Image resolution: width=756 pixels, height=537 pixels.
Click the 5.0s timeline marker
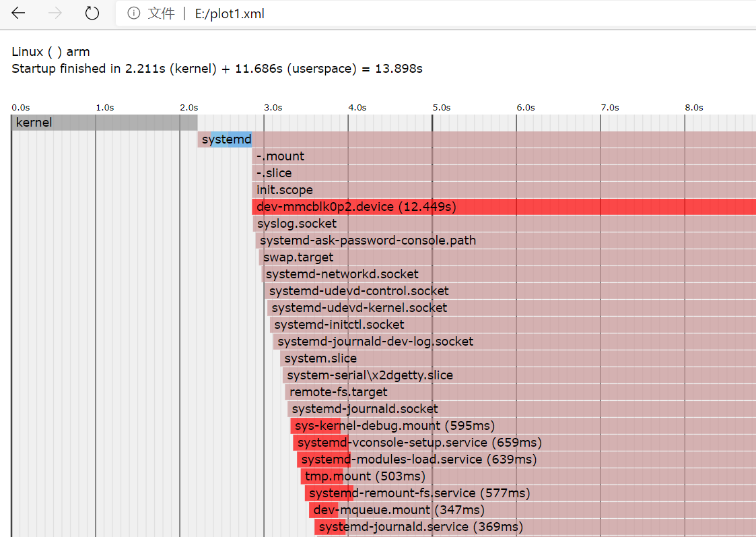tap(441, 107)
